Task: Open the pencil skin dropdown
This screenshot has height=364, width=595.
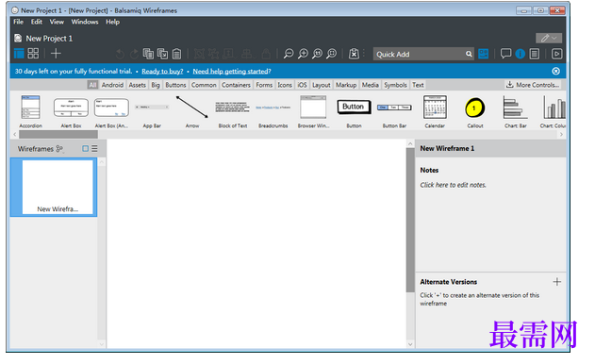Action: point(549,38)
